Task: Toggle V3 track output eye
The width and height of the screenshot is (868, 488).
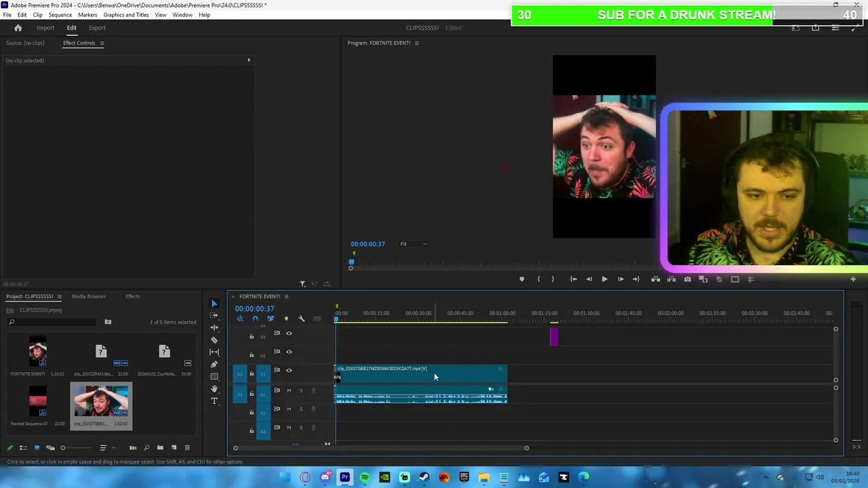Action: pyautogui.click(x=289, y=333)
